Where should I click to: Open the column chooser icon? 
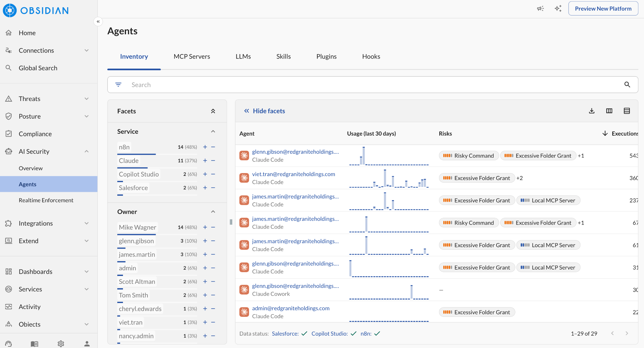[609, 111]
